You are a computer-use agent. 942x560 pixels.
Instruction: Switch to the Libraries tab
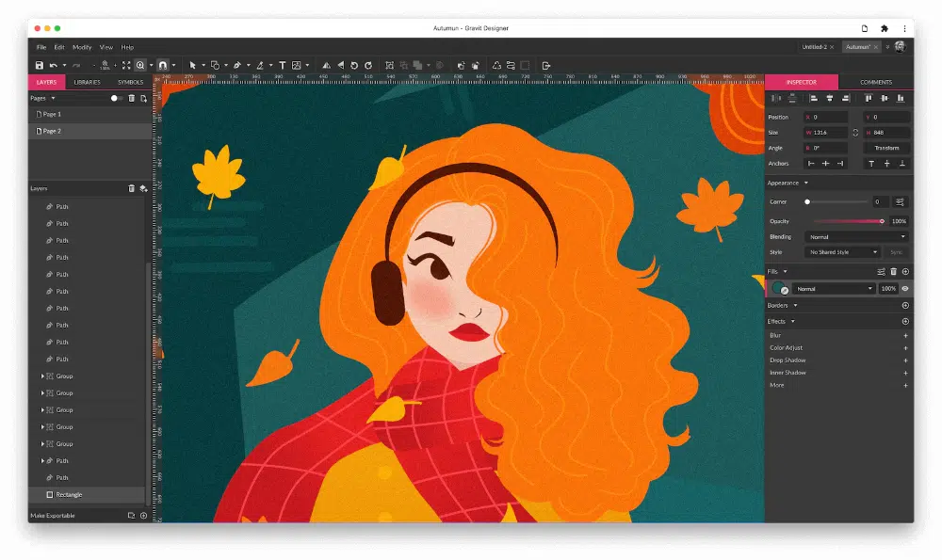[87, 82]
